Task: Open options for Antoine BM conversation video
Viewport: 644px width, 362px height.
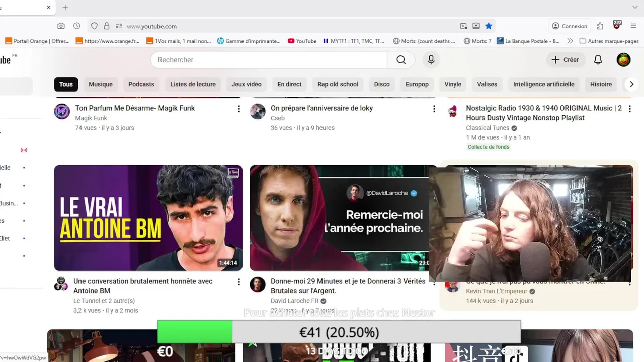Action: tap(239, 282)
